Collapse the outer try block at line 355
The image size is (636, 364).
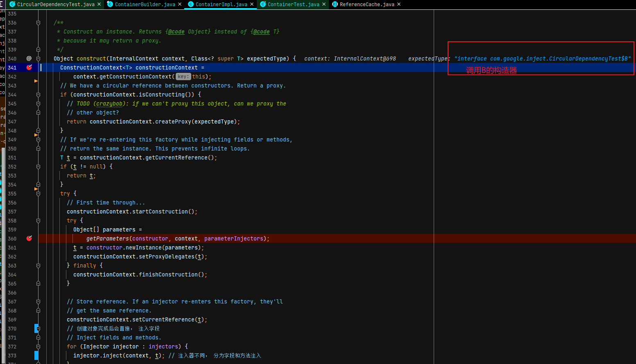(38, 193)
